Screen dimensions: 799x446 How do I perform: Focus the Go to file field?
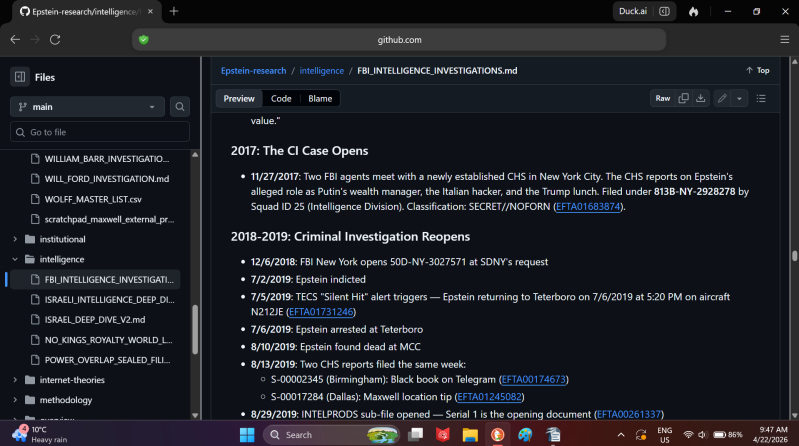(x=100, y=132)
